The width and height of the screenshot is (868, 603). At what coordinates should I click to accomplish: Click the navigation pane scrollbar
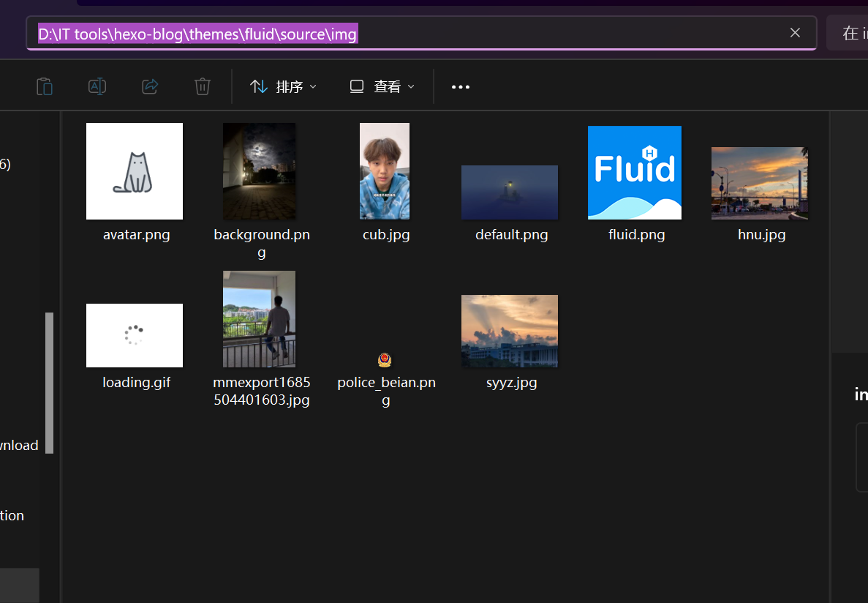[49, 383]
